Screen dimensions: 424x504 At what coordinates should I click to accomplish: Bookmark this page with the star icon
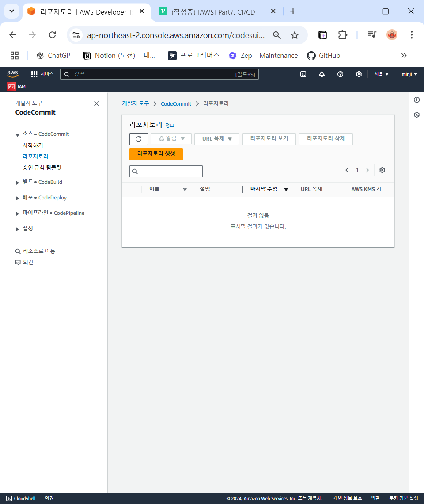tap(295, 35)
